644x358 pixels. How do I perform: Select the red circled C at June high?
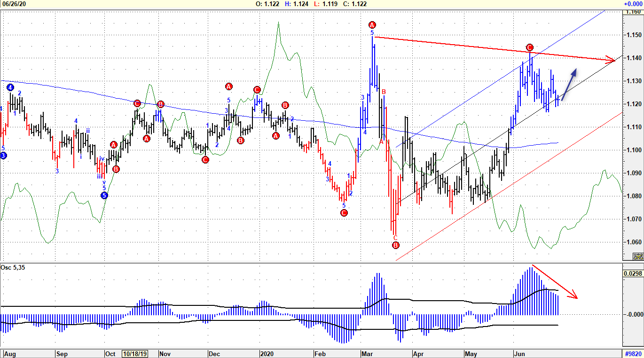530,47
